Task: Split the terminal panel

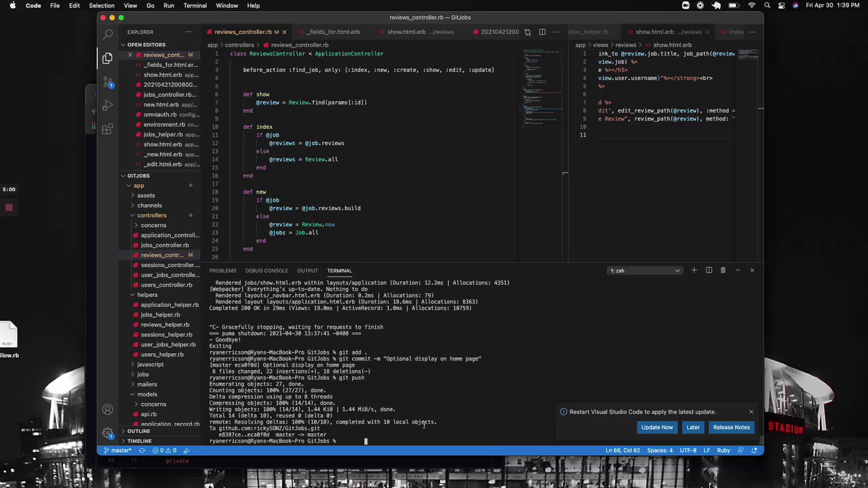Action: [x=709, y=270]
